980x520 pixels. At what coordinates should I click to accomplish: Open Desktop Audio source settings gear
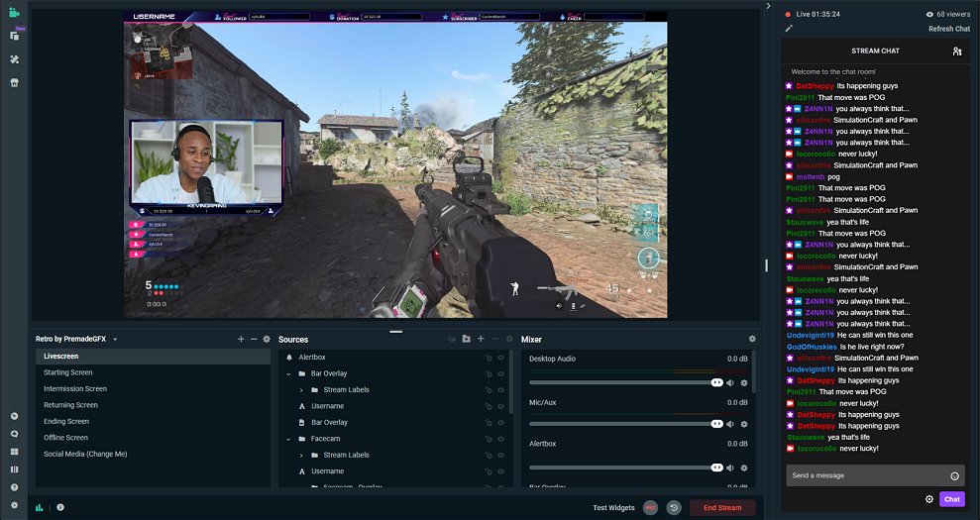[744, 382]
